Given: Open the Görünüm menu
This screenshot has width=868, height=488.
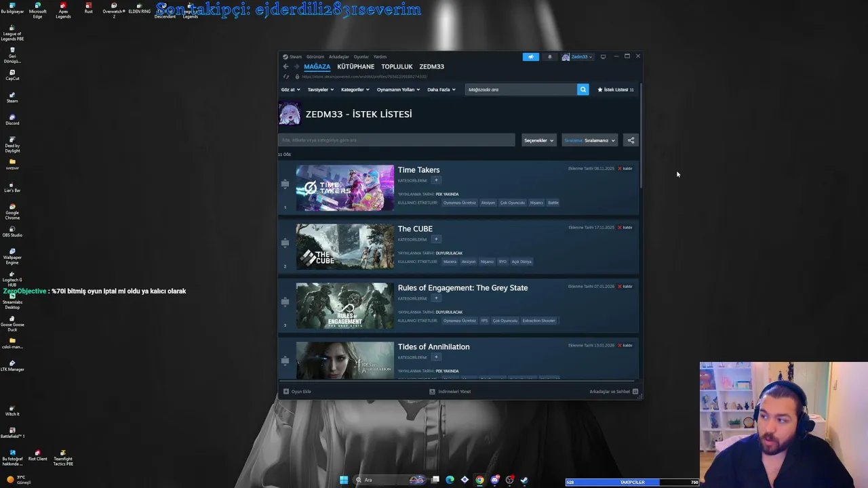Looking at the screenshot, I should click(x=315, y=57).
